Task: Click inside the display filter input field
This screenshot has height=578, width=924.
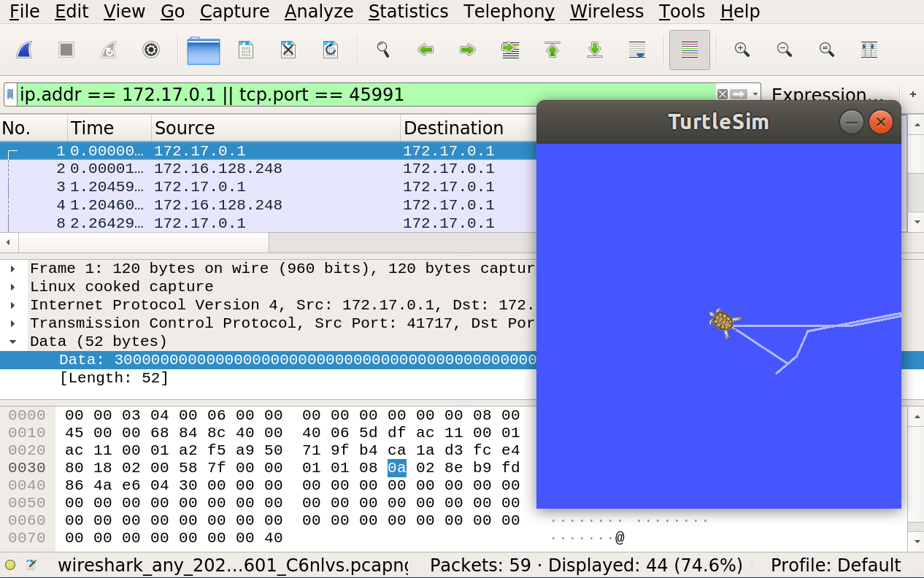Action: point(365,95)
